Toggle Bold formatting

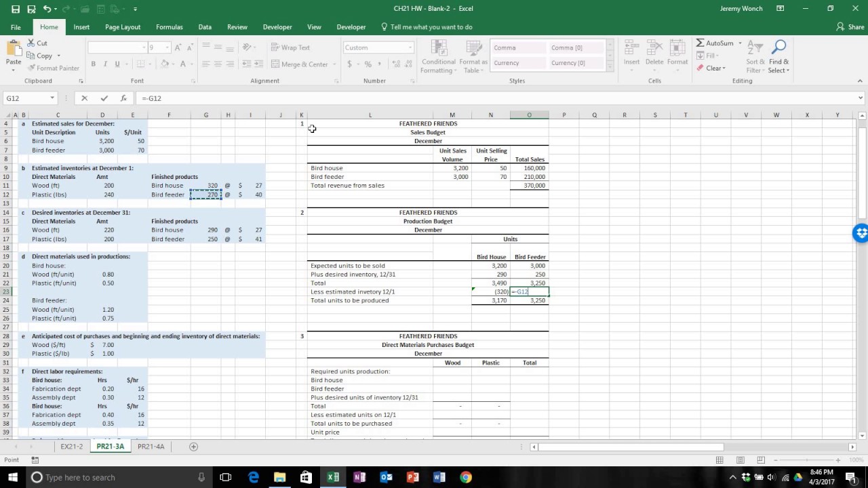(94, 64)
